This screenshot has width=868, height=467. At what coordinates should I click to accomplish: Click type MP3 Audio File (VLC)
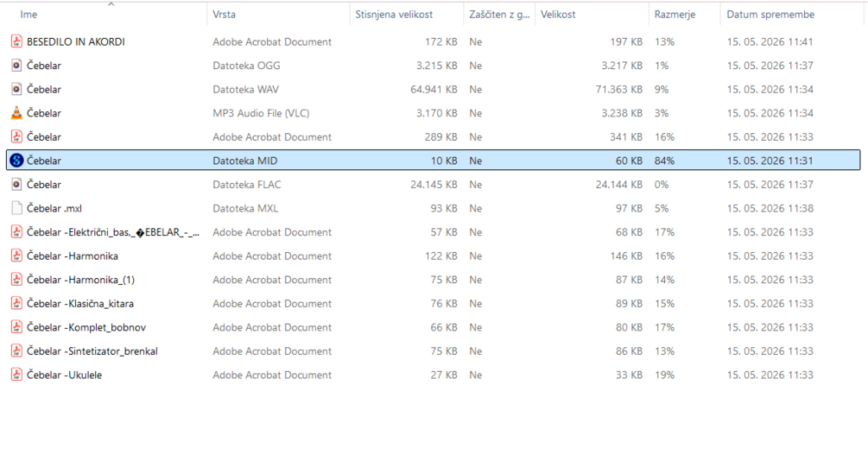click(x=261, y=113)
